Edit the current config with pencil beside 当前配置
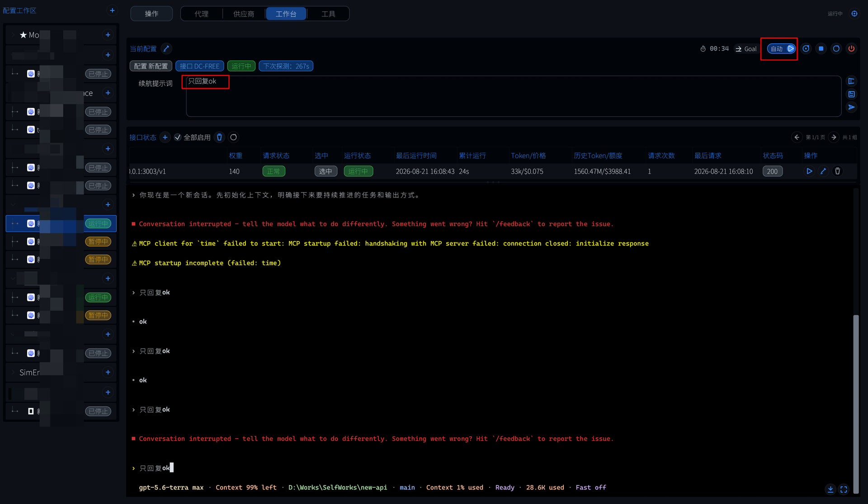The height and width of the screenshot is (504, 868). tap(166, 48)
